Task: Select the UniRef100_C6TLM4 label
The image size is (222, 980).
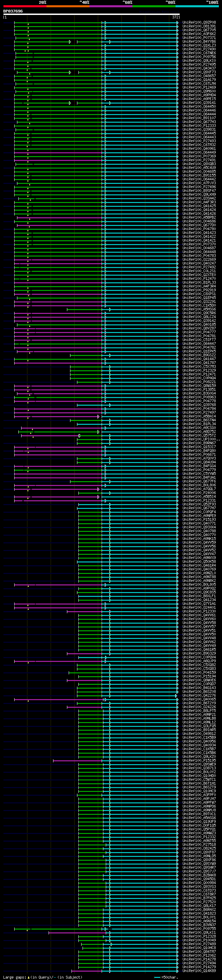Action: click(x=199, y=84)
